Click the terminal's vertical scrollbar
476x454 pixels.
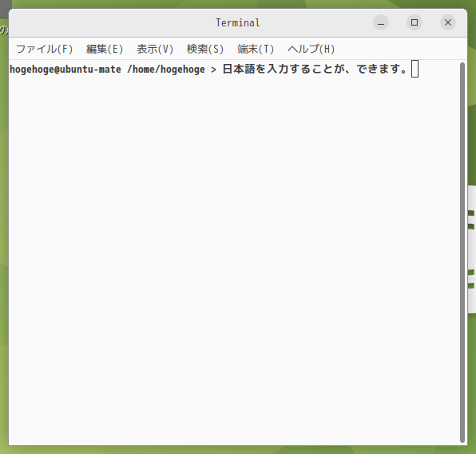click(x=462, y=253)
